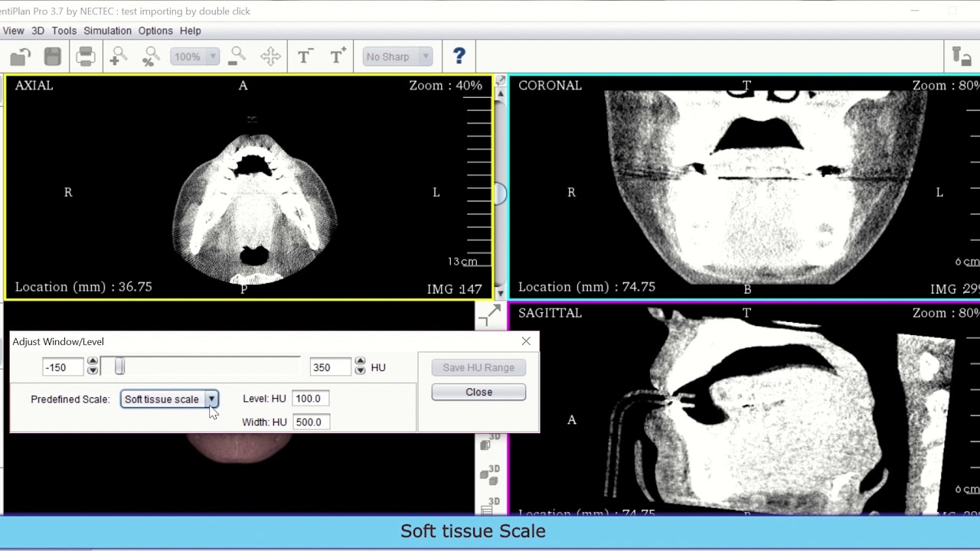
Task: Click the save disk icon
Action: pos(52,57)
